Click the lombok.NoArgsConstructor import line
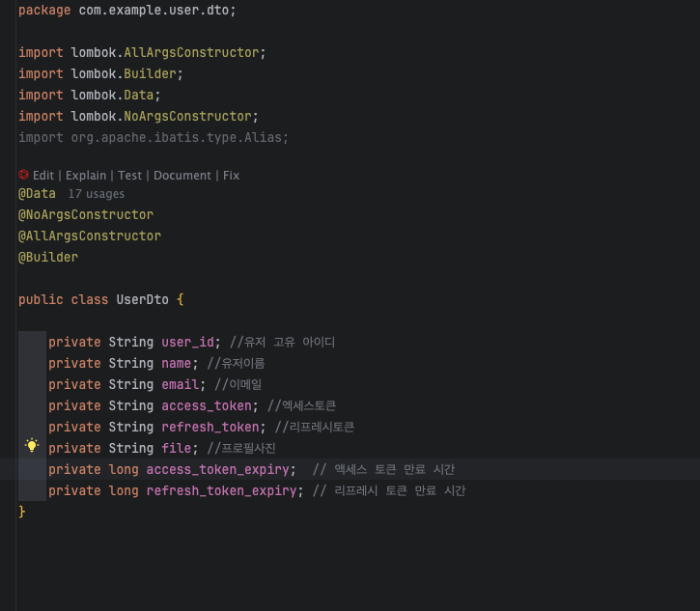700x611 pixels. [138, 117]
